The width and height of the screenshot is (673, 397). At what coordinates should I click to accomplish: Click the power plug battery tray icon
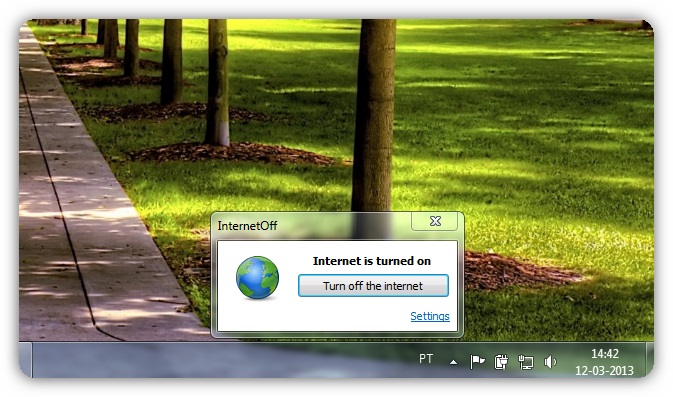coord(501,362)
